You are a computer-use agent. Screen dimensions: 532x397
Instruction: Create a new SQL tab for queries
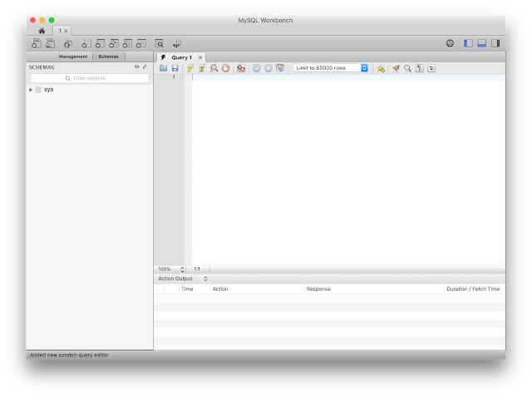click(37, 43)
